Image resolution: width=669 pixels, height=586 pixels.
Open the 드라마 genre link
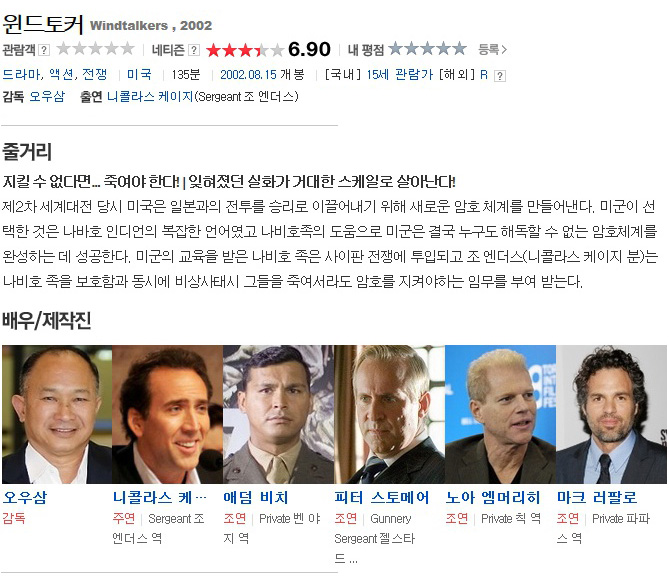click(x=22, y=75)
